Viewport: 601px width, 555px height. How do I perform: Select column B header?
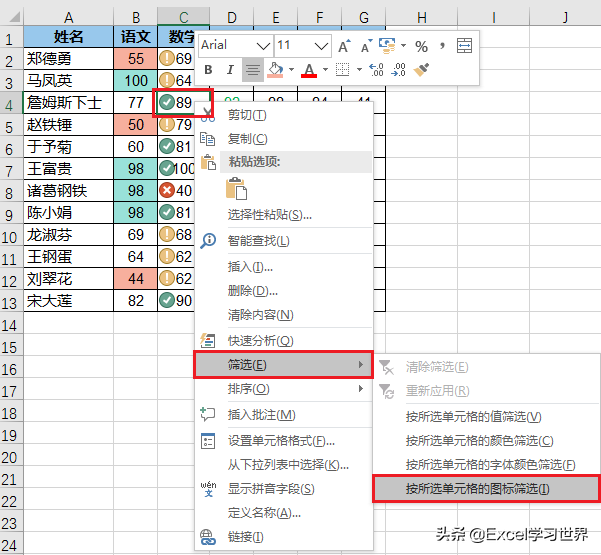136,17
